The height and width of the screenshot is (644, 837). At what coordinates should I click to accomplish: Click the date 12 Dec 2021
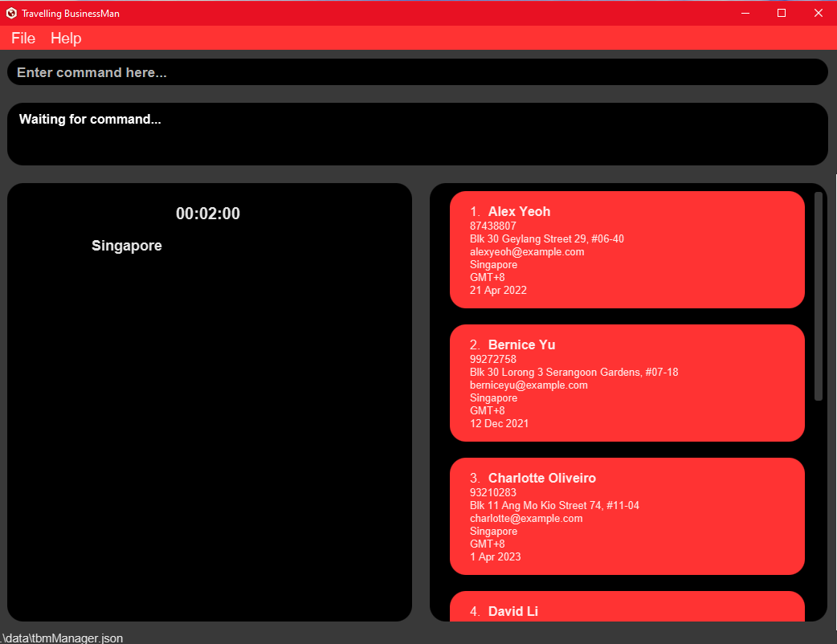tap(499, 424)
